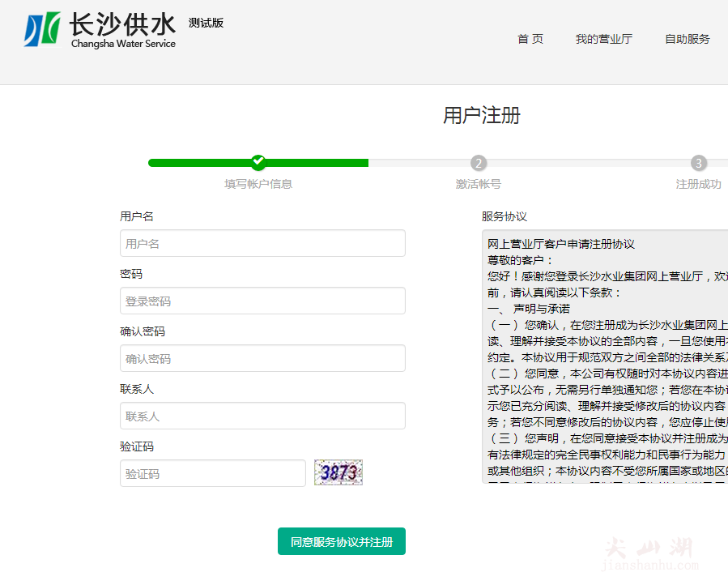
Task: Focus the 用户名 input field
Action: click(262, 243)
